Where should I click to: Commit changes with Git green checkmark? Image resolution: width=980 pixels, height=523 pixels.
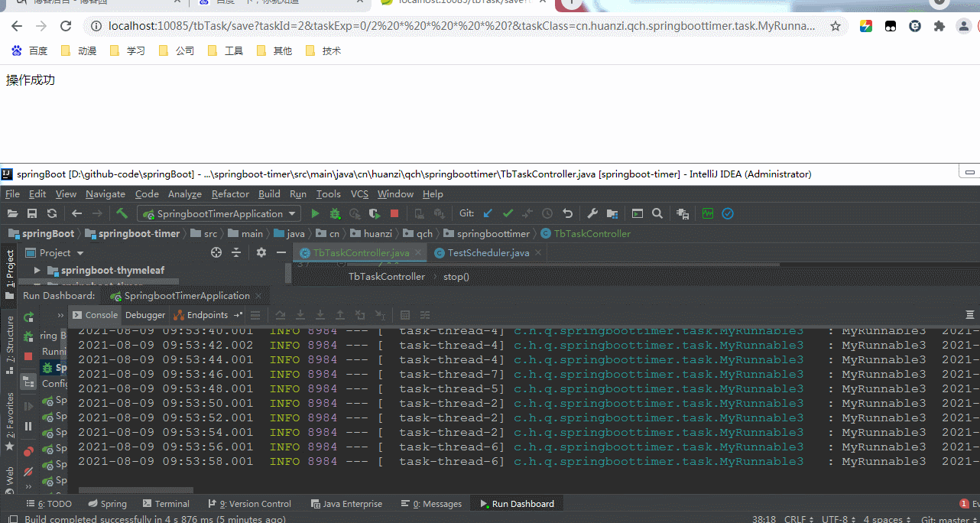coord(508,213)
